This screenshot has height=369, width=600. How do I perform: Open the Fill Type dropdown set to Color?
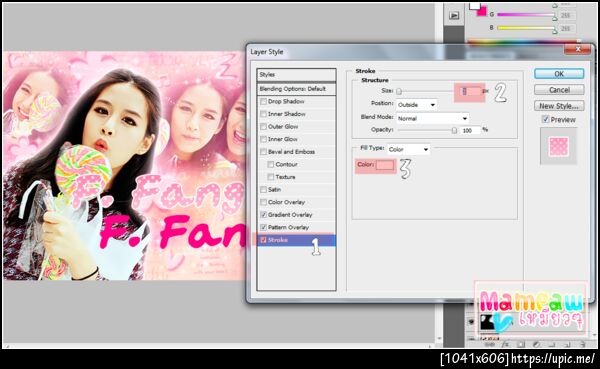click(x=408, y=149)
